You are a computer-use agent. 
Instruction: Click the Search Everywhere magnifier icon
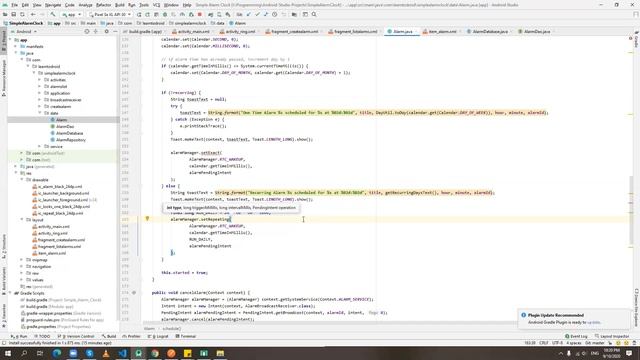tap(314, 15)
